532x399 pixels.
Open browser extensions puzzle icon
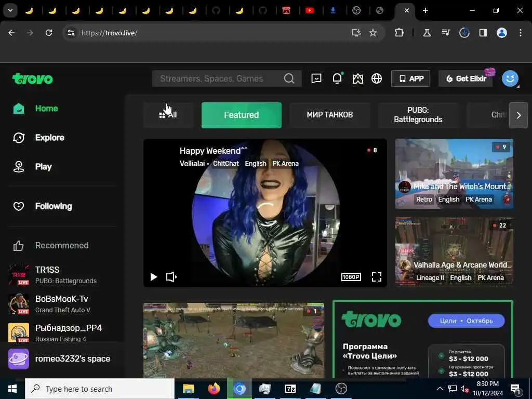[x=400, y=33]
